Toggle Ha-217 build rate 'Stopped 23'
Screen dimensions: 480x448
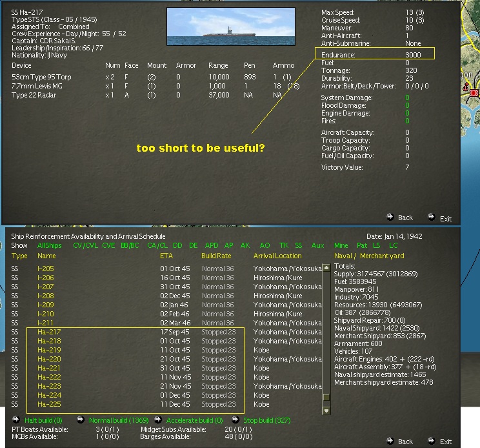click(219, 332)
